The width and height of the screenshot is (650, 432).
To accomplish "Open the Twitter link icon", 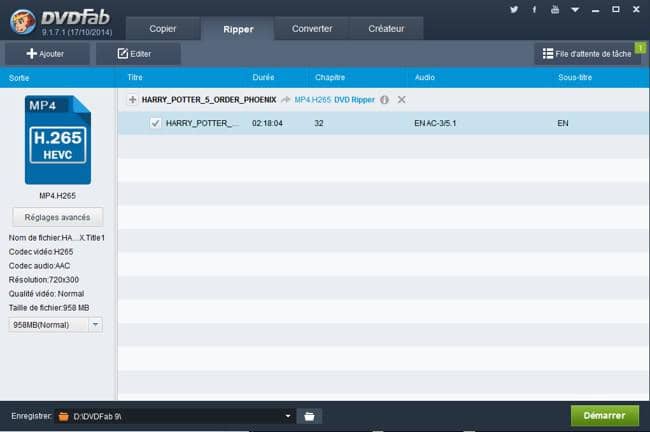I will click(x=514, y=10).
